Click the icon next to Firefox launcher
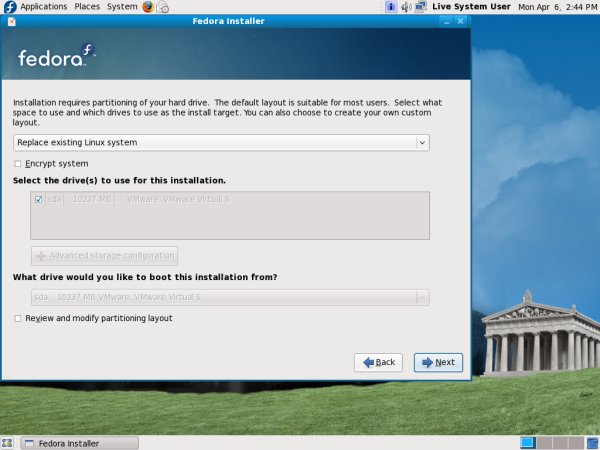The height and width of the screenshot is (450, 600). coord(163,7)
